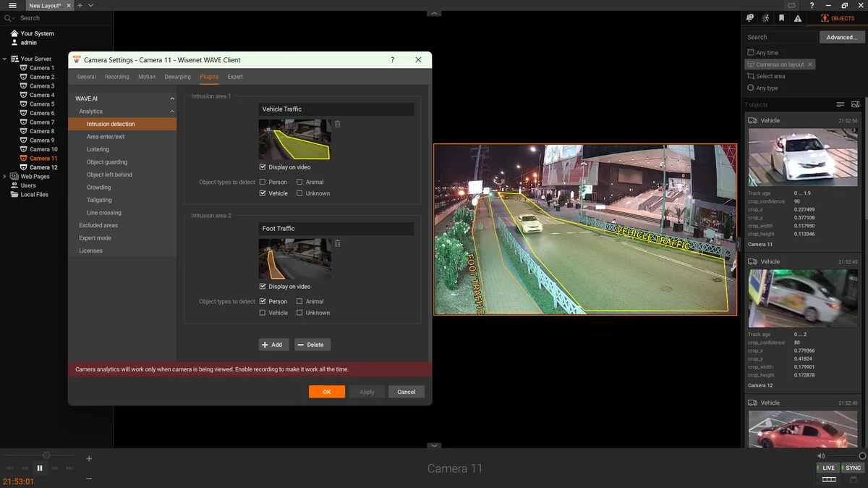The height and width of the screenshot is (488, 868).
Task: Mute audio with the speaker icon
Action: (821, 455)
